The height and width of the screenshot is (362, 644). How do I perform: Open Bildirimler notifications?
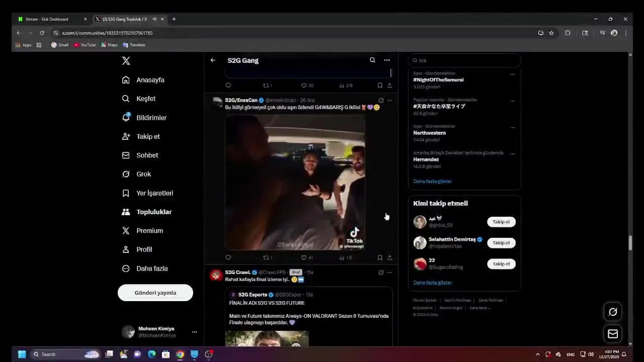point(144,118)
